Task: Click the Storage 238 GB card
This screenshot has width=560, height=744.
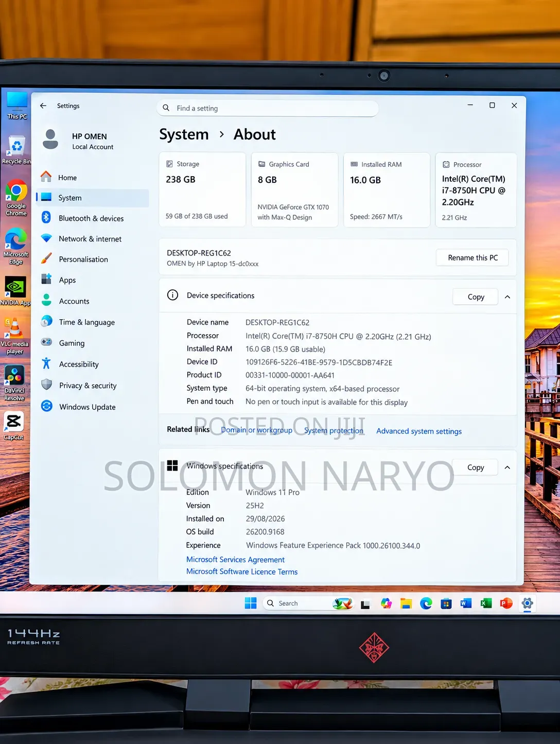Action: point(202,189)
